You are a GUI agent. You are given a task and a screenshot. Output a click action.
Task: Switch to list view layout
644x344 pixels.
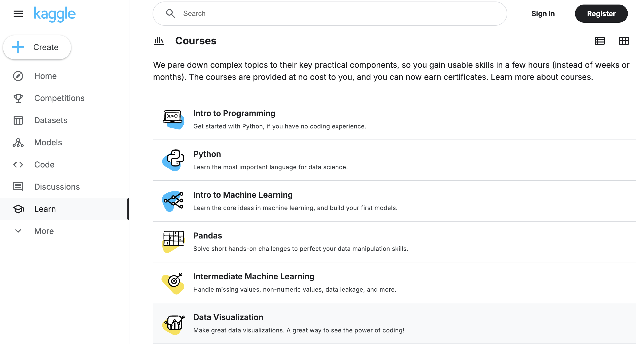click(x=599, y=41)
